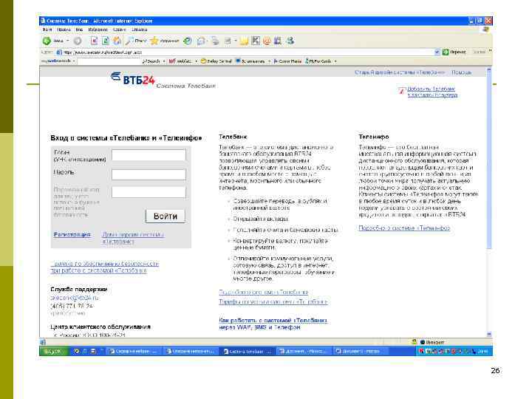Screen dimensions: 532x399
Task: Click the Smiley Central toolbar button
Action: coord(216,61)
